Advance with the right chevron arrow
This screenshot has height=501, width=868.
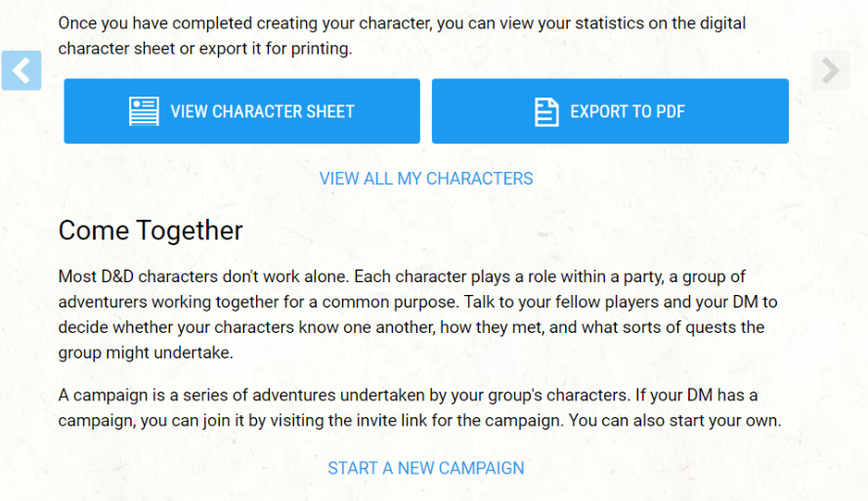click(830, 70)
